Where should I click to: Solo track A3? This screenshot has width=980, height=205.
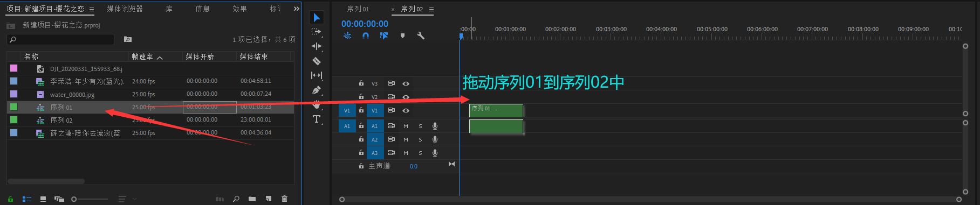click(x=420, y=153)
